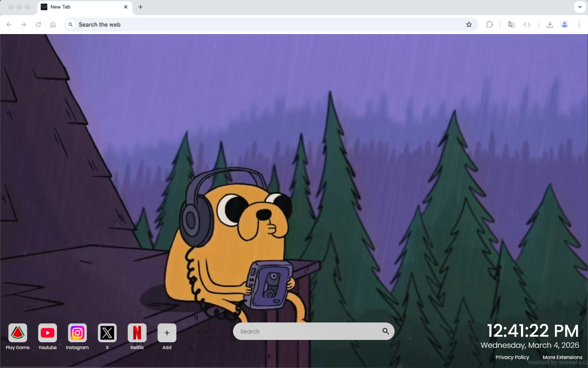The height and width of the screenshot is (368, 588).
Task: Open the code brackets extension icon
Action: pos(527,24)
